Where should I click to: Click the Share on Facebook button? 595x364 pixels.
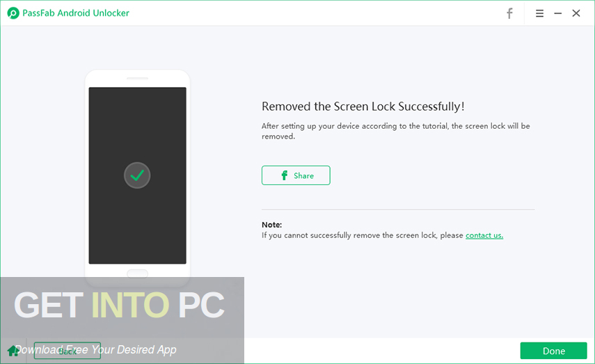[x=296, y=175]
